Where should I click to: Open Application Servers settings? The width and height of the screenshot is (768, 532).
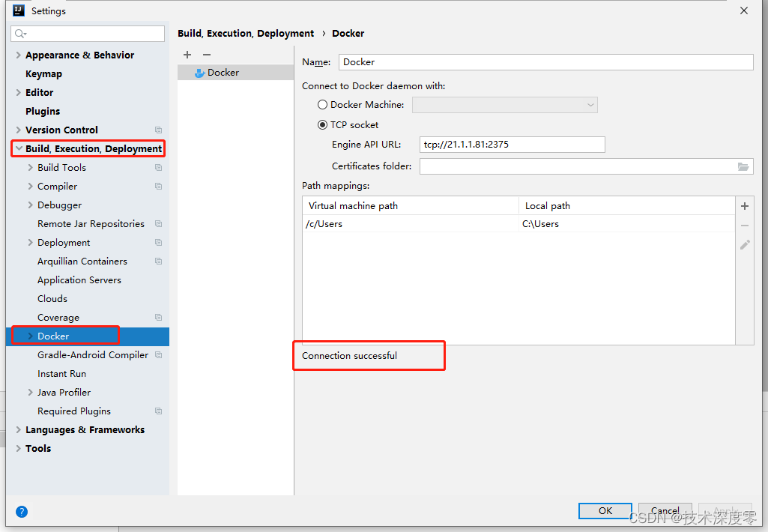(79, 280)
